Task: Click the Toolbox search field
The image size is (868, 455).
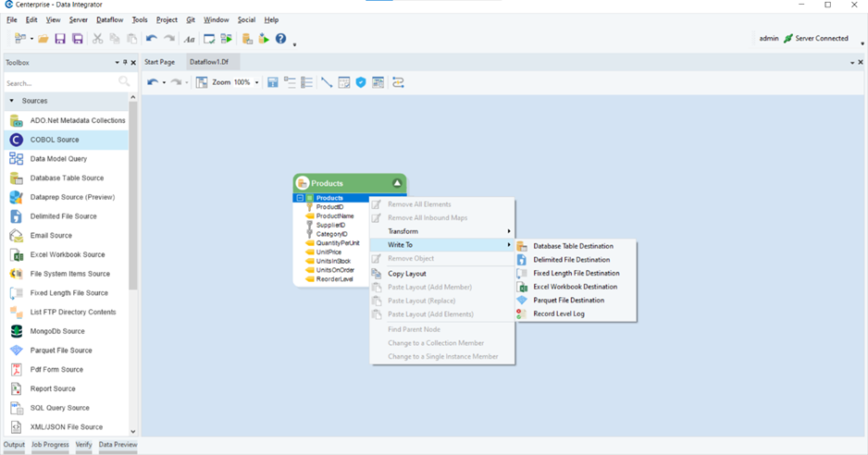Action: click(x=60, y=83)
